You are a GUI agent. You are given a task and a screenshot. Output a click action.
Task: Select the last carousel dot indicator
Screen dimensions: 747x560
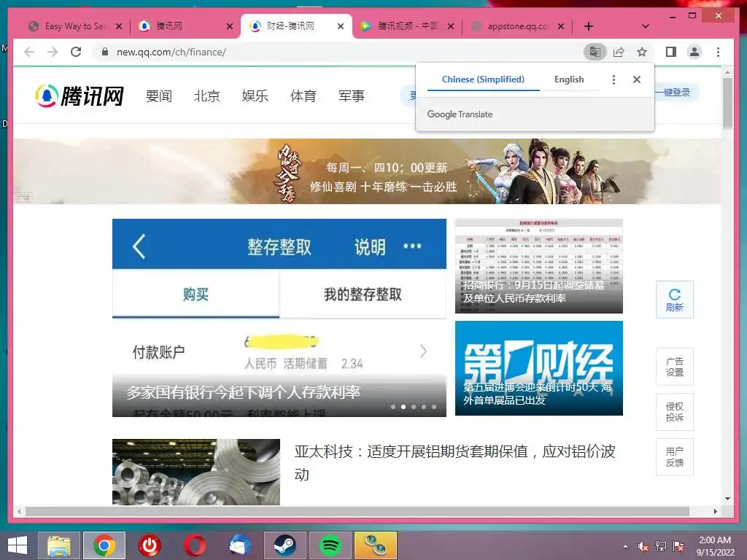[434, 407]
